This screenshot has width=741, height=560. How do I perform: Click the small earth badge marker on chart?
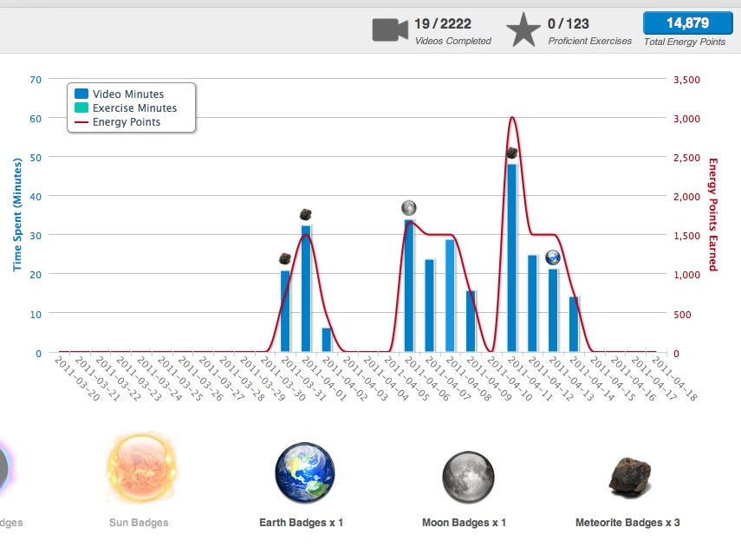[x=553, y=257]
